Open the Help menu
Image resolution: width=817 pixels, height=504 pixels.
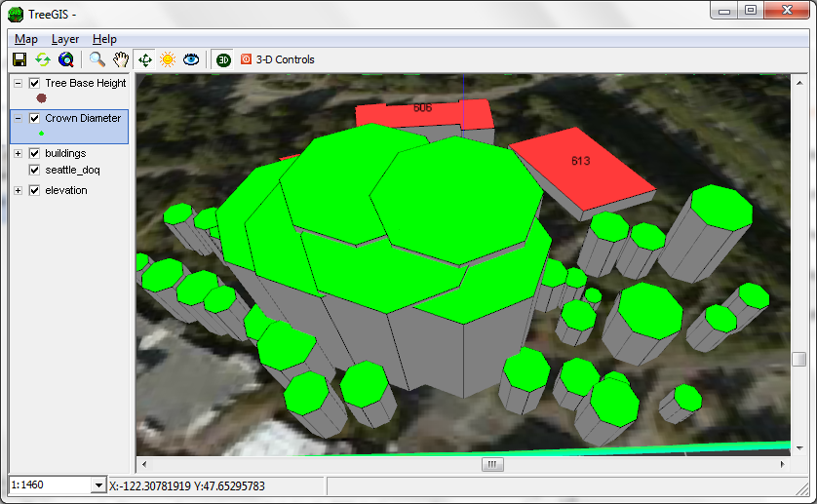104,39
